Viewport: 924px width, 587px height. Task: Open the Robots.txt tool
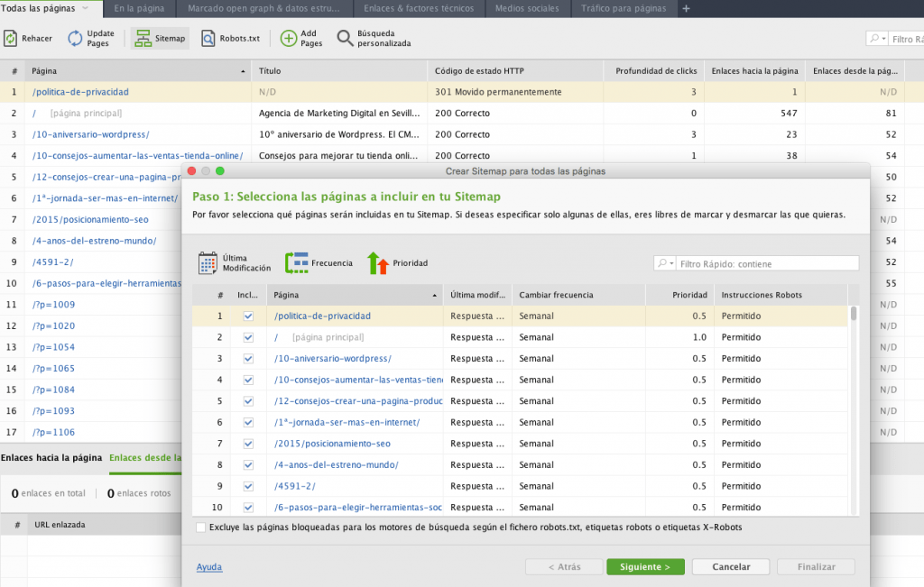tap(230, 38)
